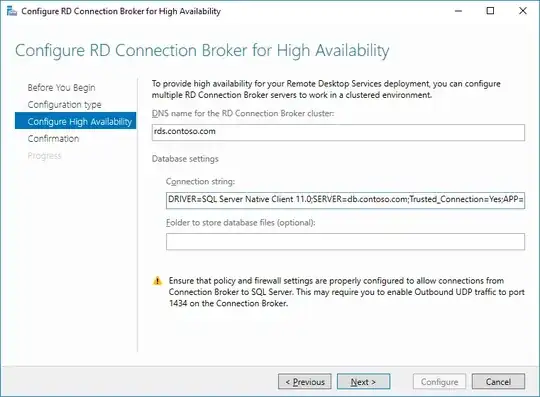Screen dimensions: 540x397
Task: Click the DNS name input field
Action: (x=338, y=132)
